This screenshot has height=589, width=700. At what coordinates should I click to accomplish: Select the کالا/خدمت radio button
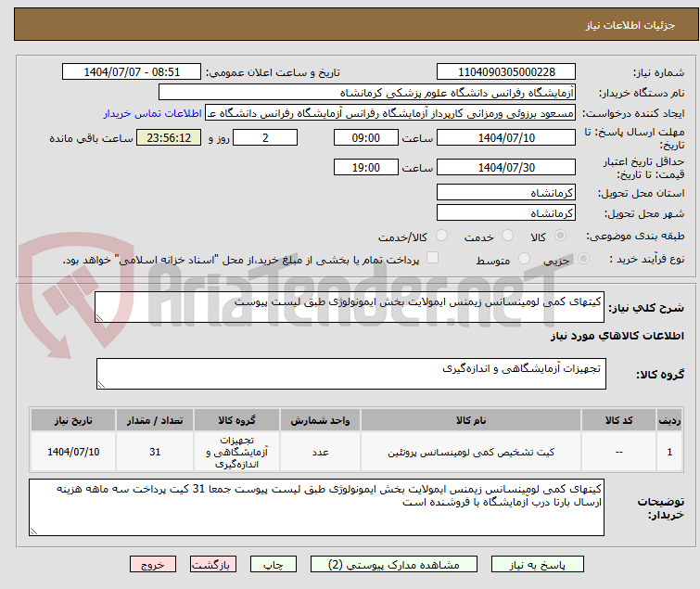(x=441, y=236)
